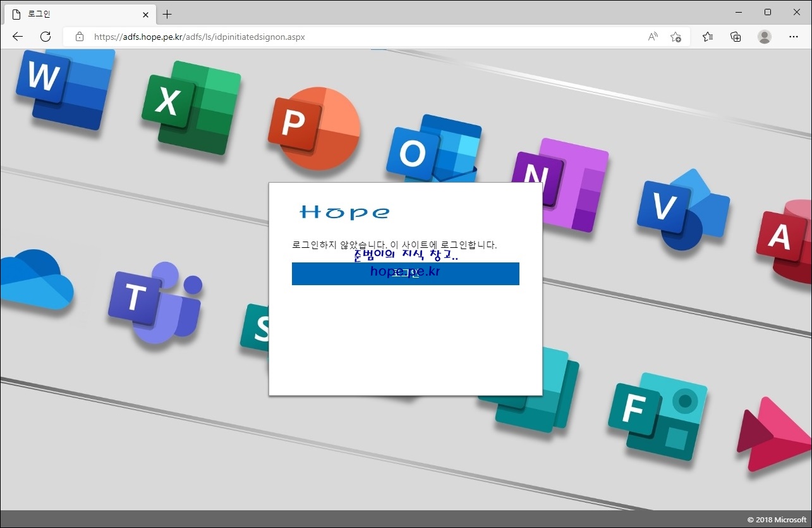Add this page to favorites star icon

coord(676,37)
